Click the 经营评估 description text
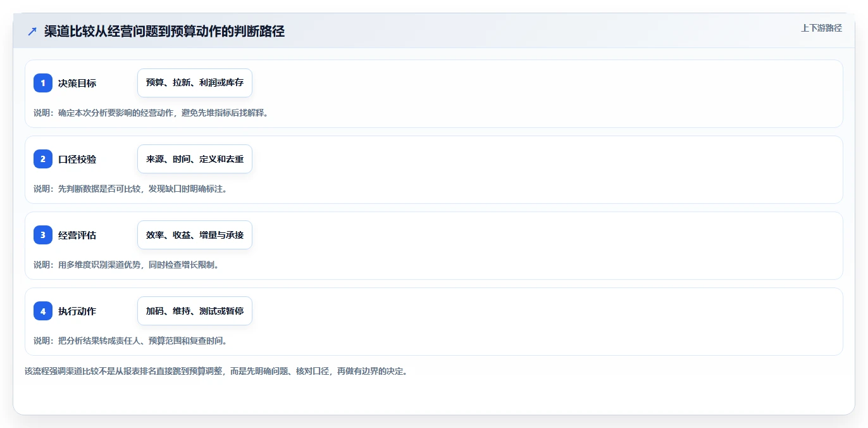The height and width of the screenshot is (428, 868). click(x=126, y=265)
